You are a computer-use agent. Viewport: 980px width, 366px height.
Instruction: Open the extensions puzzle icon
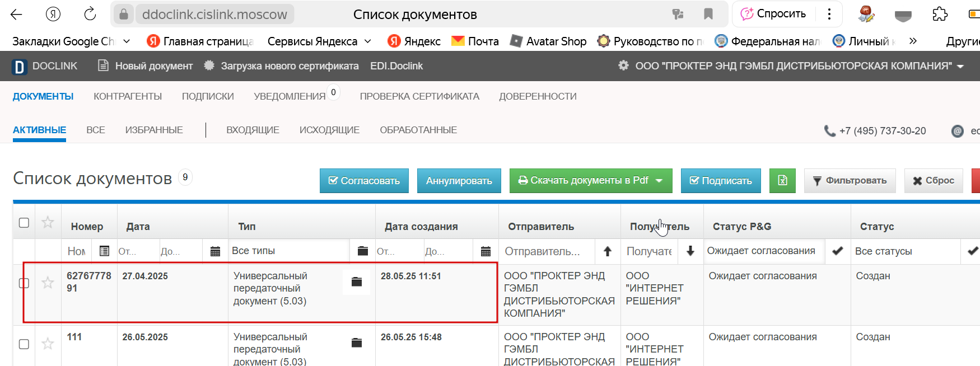[940, 15]
